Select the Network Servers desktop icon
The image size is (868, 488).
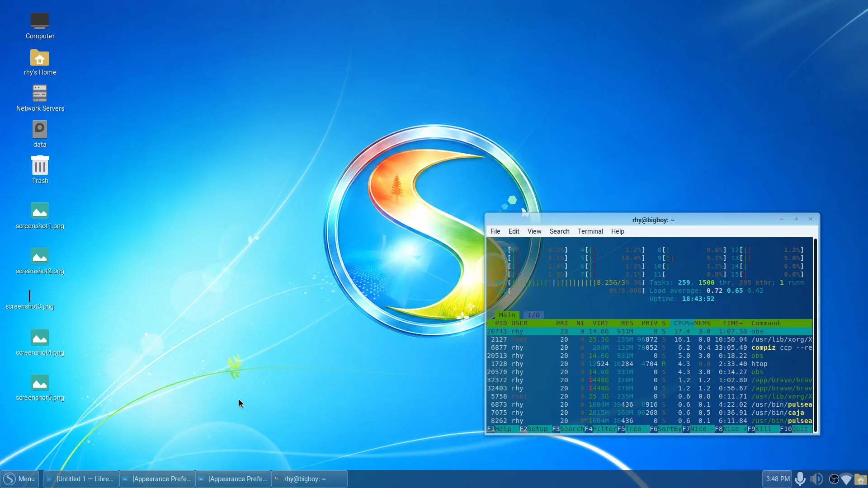click(x=40, y=94)
